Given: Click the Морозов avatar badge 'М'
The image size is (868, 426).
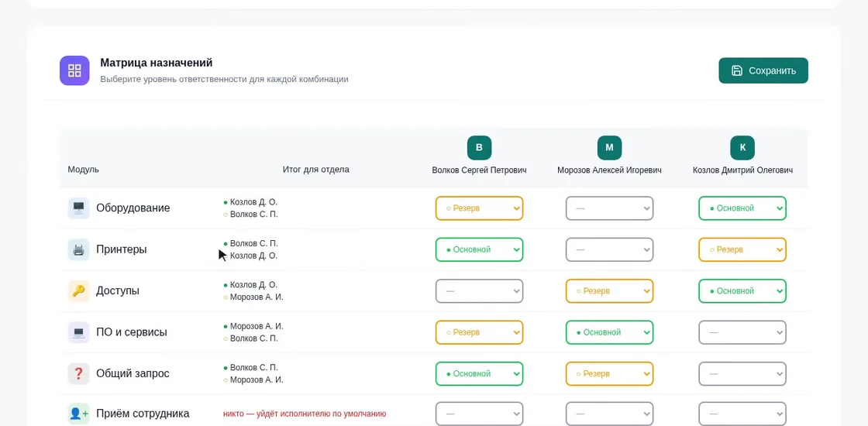Looking at the screenshot, I should (x=609, y=148).
